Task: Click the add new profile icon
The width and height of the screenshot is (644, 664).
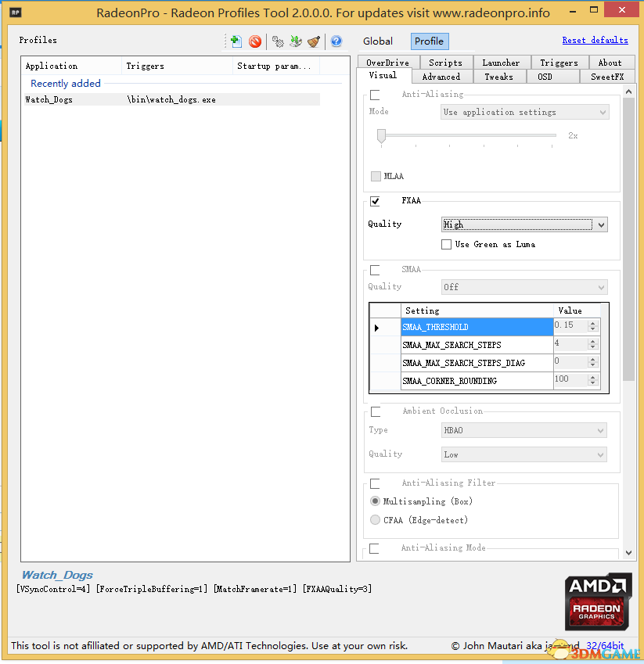Action: pyautogui.click(x=236, y=41)
